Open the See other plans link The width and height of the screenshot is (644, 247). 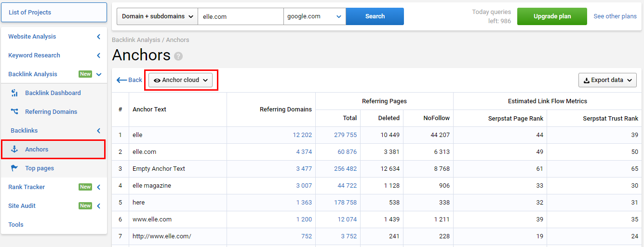coord(615,16)
